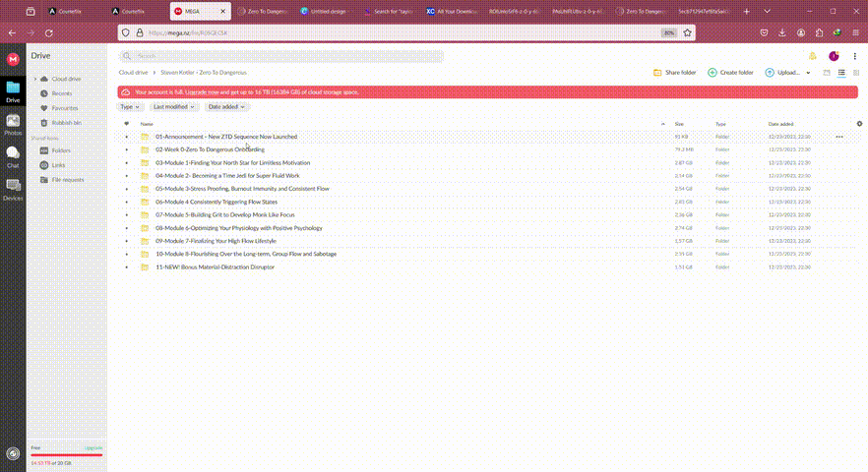Open the browser downloads icon
This screenshot has height=472, width=868.
click(x=782, y=32)
